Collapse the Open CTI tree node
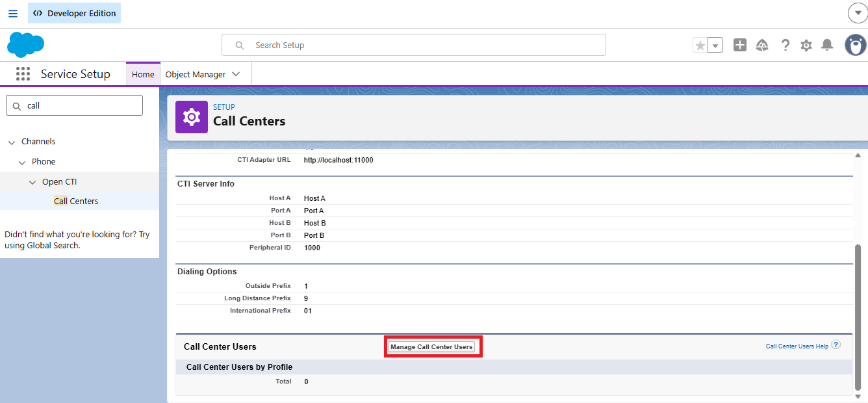 pos(32,183)
